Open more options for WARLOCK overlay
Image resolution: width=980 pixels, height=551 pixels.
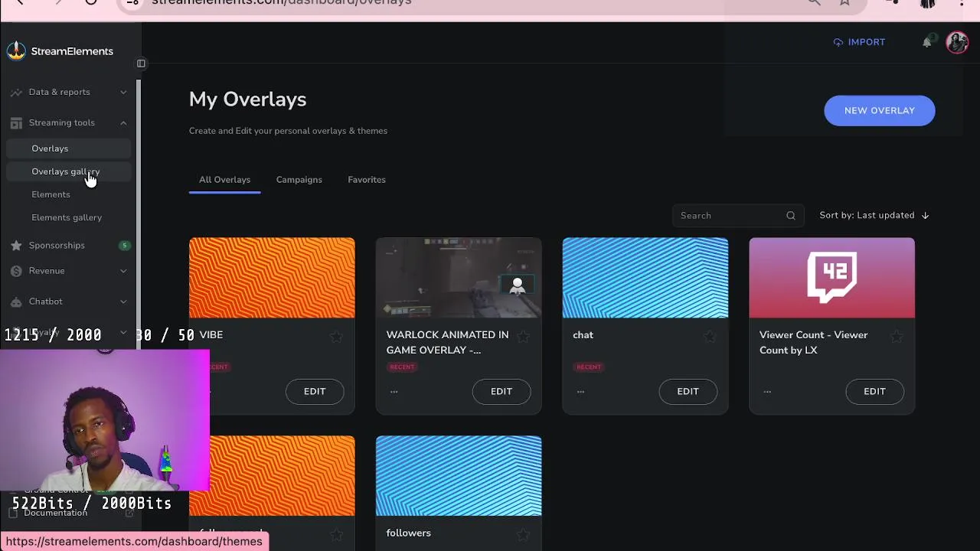[394, 391]
